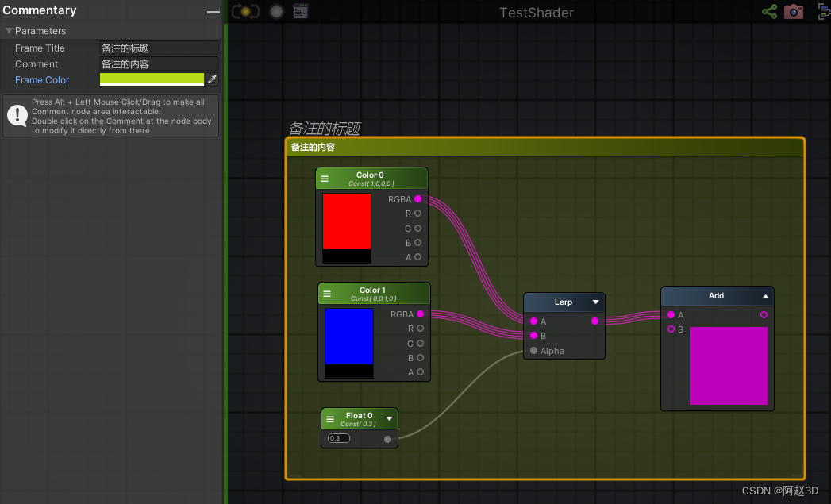Select the Color 0 node header
831x504 pixels.
click(371, 179)
